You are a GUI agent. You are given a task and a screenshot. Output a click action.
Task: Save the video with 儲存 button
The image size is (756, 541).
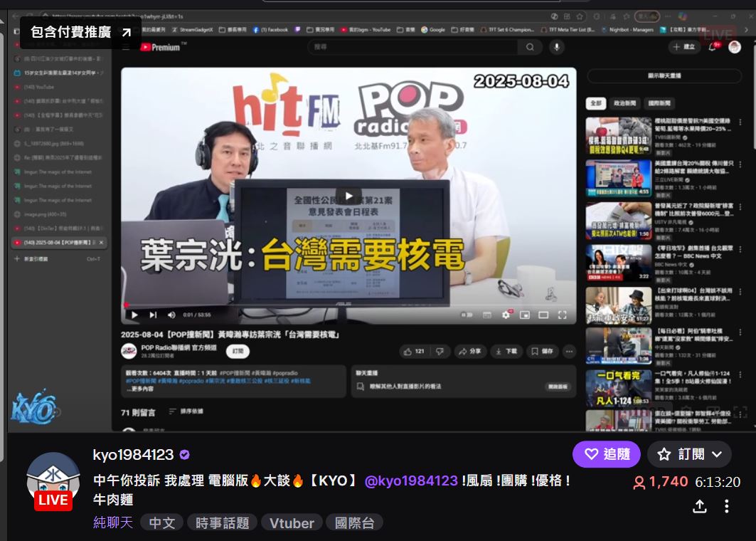coord(543,352)
